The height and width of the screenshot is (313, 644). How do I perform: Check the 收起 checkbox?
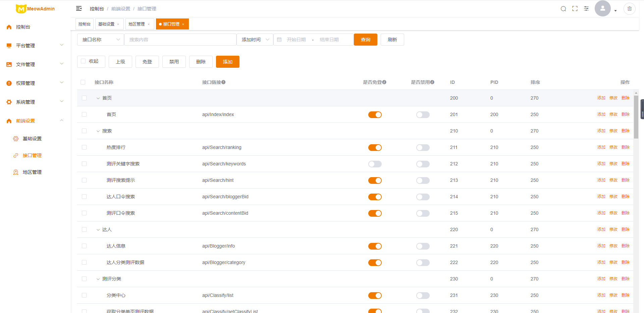(x=83, y=61)
